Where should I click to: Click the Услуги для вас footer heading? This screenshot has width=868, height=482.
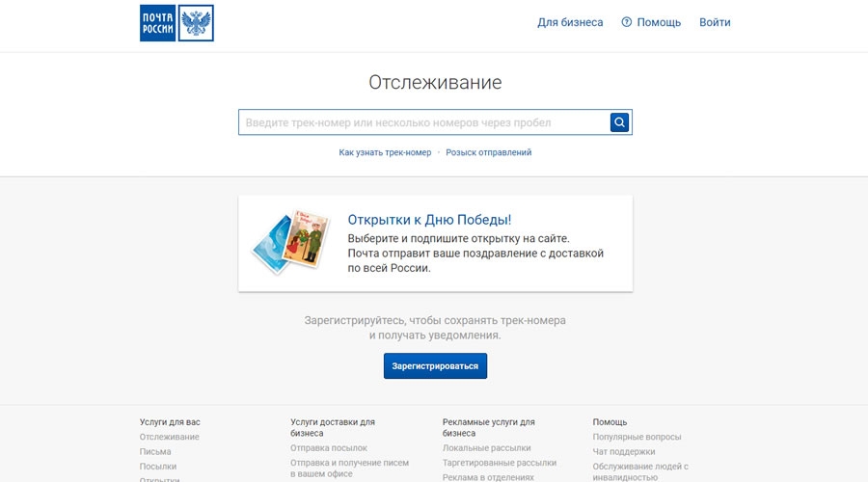(170, 421)
